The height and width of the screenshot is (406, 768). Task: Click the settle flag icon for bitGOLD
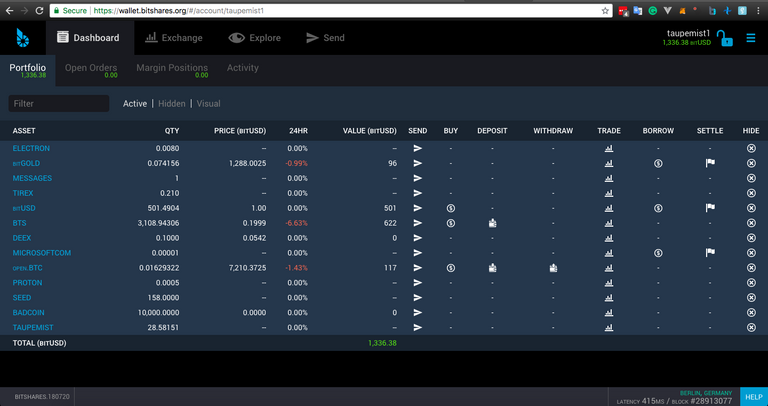710,163
